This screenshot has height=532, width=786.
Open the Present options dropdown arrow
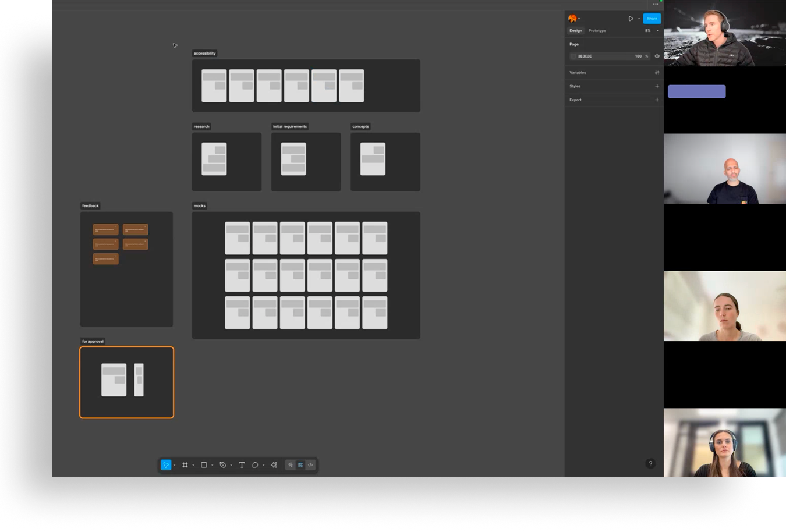pos(639,19)
